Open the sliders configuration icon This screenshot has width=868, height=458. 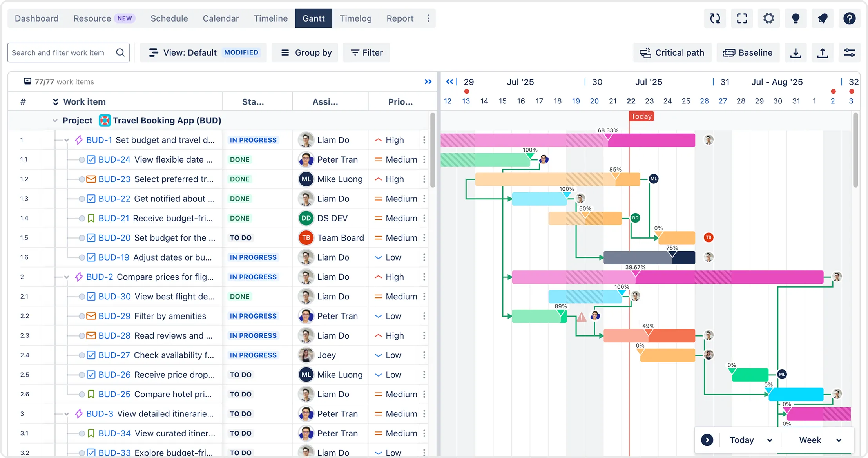click(849, 52)
